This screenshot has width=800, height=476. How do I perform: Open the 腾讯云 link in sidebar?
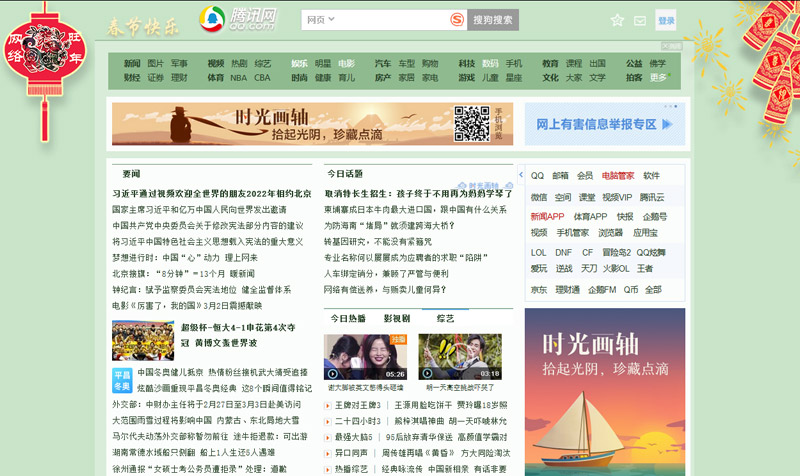click(652, 197)
